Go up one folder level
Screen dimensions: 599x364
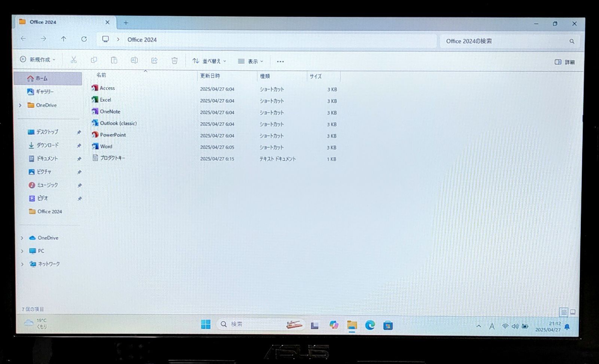click(x=64, y=39)
